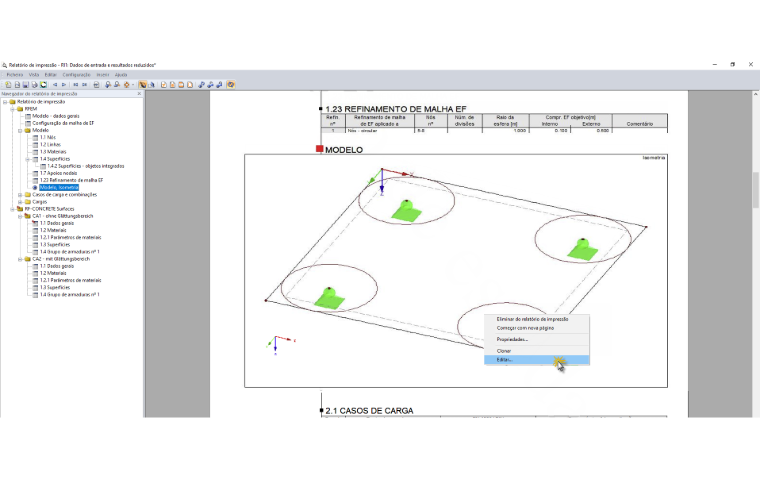Select 1.7 Apoios nodais tree item
This screenshot has width=760, height=477.
click(x=59, y=173)
